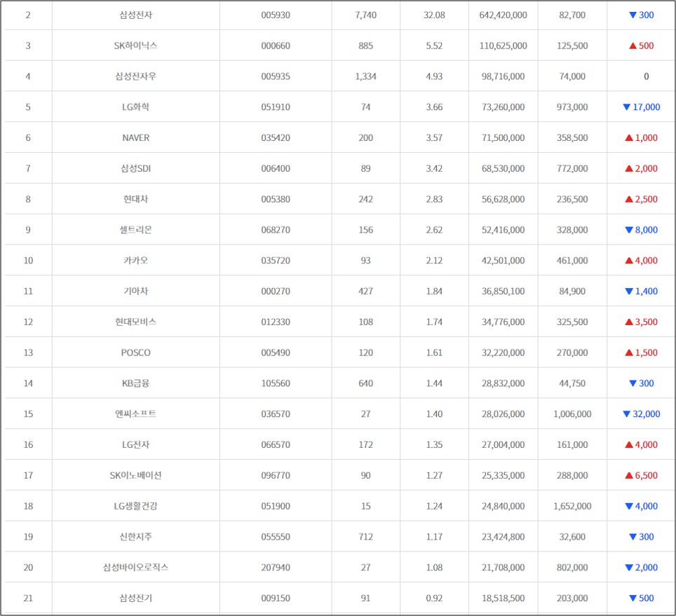Viewport: 676px width, 616px height.
Task: Click the 0.92 weight cell
Action: (434, 598)
